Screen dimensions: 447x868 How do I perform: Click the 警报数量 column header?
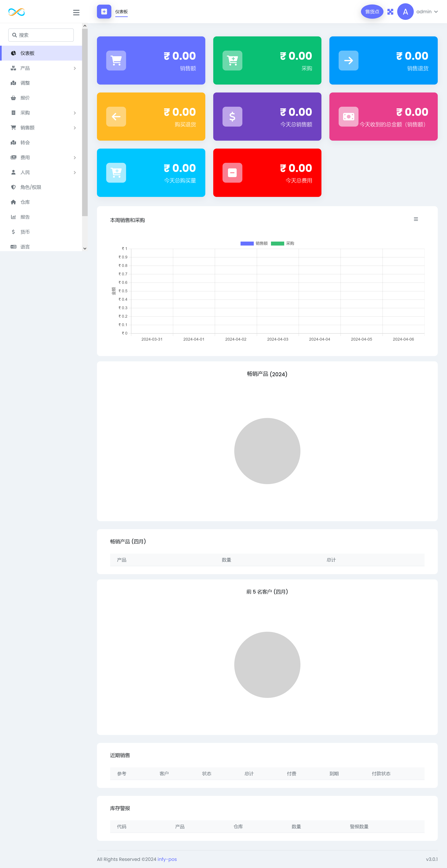click(359, 827)
